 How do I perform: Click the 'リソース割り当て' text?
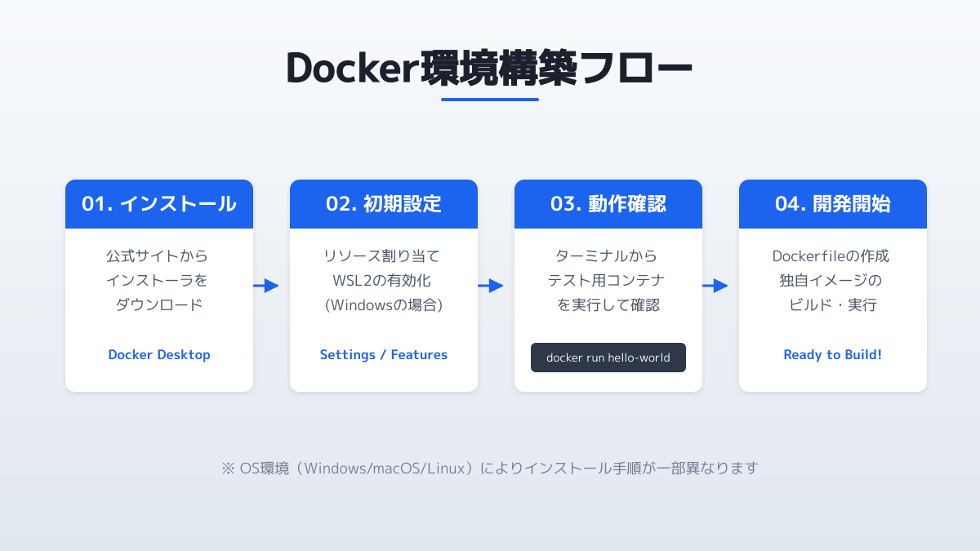click(382, 256)
